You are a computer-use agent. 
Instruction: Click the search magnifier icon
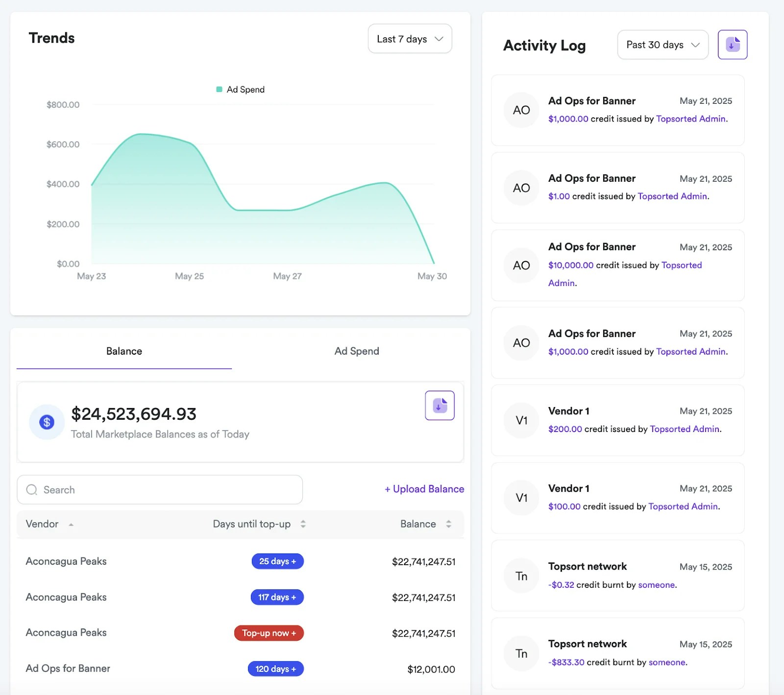pyautogui.click(x=31, y=489)
